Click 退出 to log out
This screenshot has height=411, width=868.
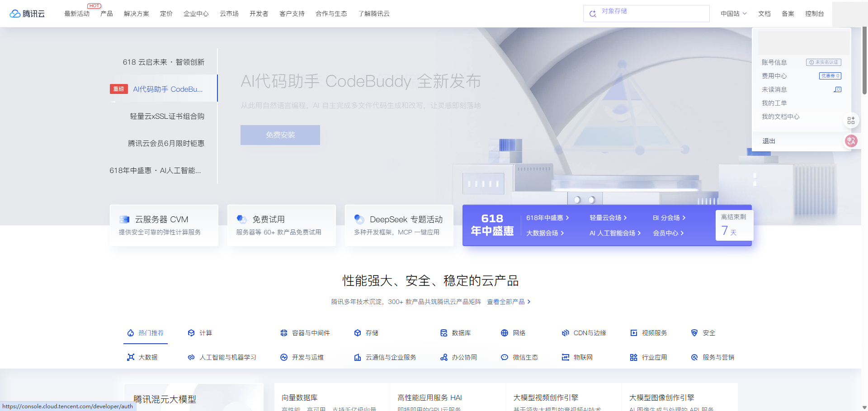point(769,141)
